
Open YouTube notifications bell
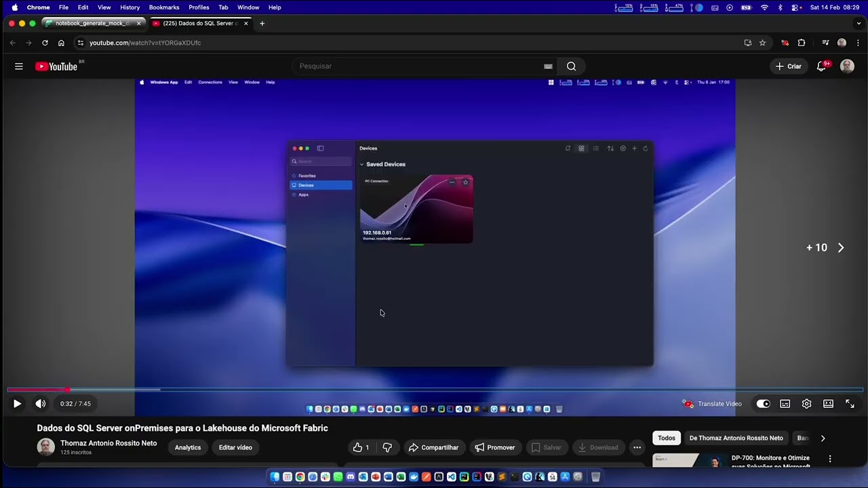coord(822,66)
